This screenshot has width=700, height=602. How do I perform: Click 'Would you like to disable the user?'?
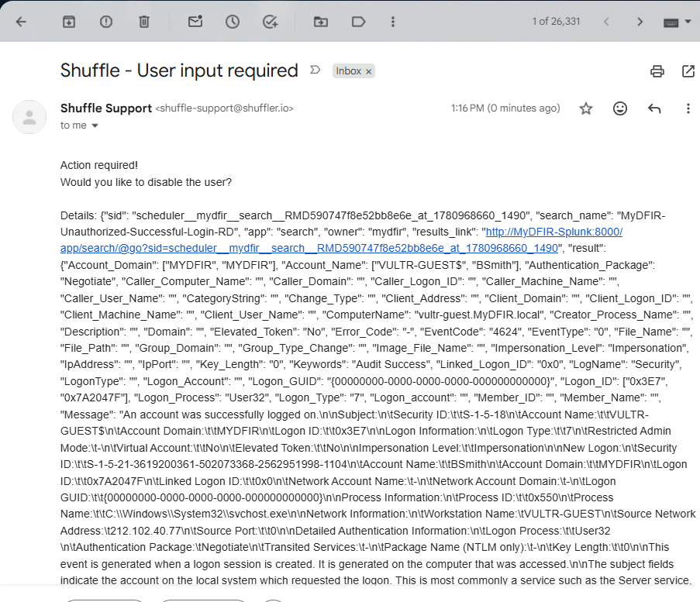(x=146, y=182)
